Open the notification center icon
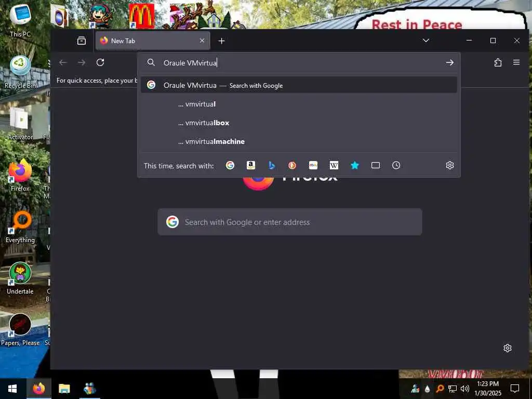The image size is (532, 399). coord(515,389)
